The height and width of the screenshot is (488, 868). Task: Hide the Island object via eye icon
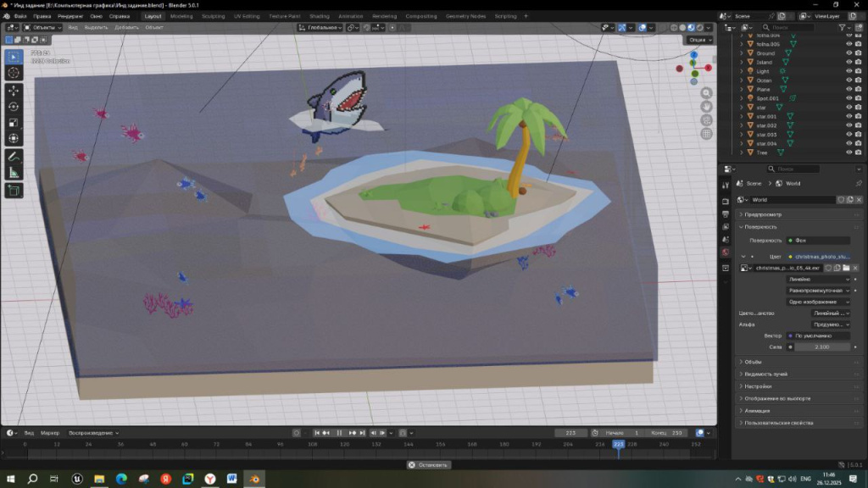(849, 62)
